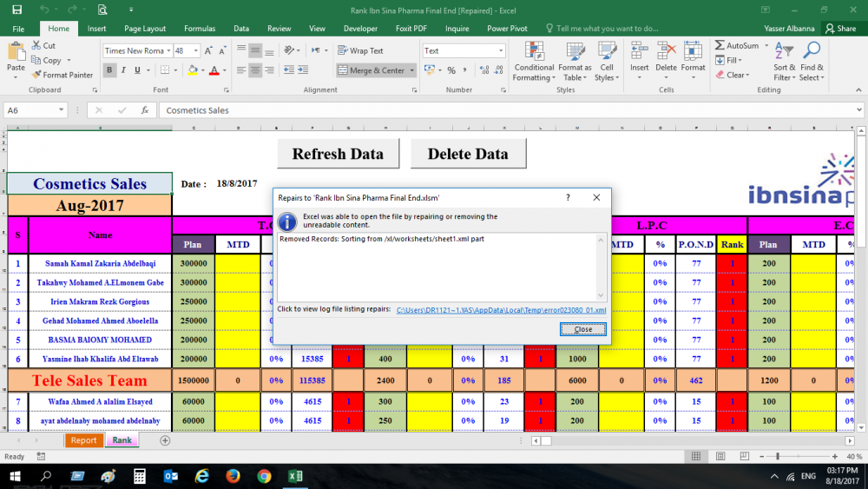Switch to Normal view in status bar
Screen dimensions: 868x489
click(x=696, y=456)
